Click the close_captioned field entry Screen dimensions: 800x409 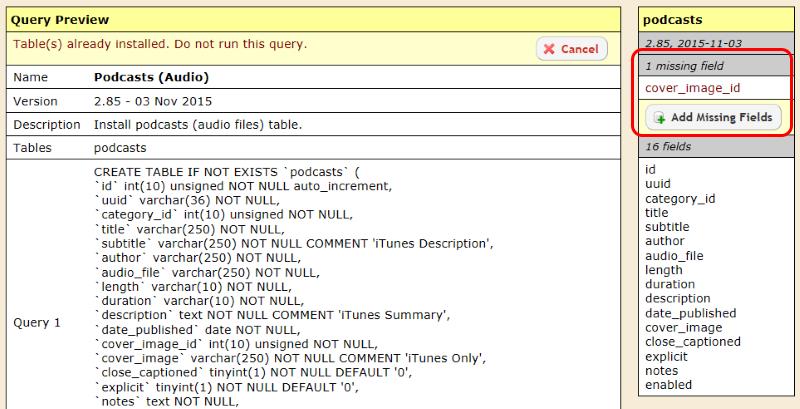pos(692,341)
